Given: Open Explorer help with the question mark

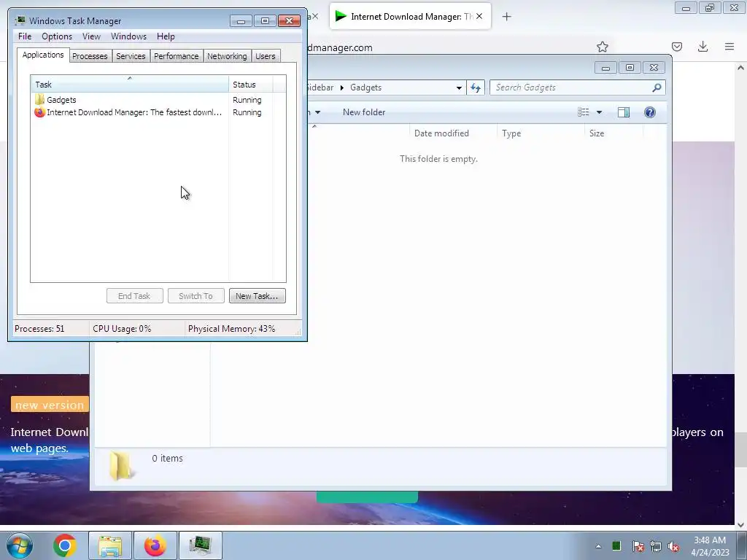Looking at the screenshot, I should click(x=650, y=112).
